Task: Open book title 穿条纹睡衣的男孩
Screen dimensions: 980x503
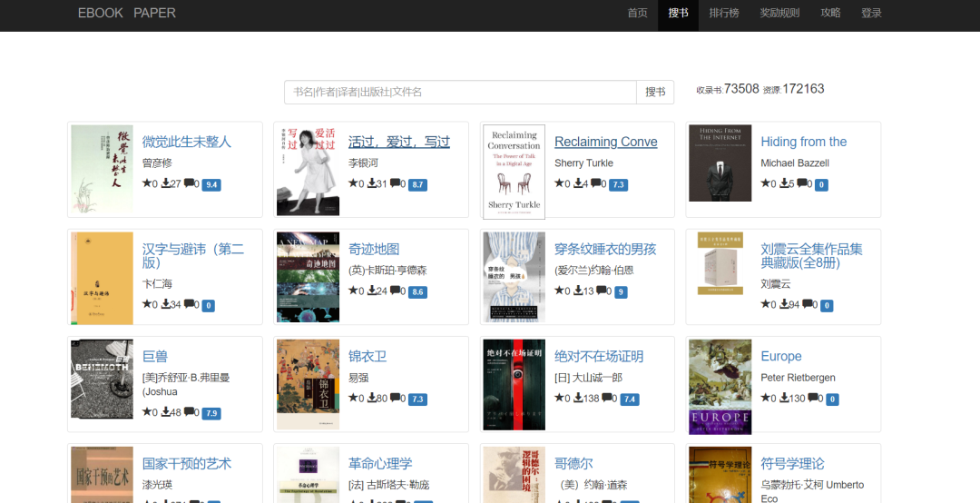Action: coord(605,249)
